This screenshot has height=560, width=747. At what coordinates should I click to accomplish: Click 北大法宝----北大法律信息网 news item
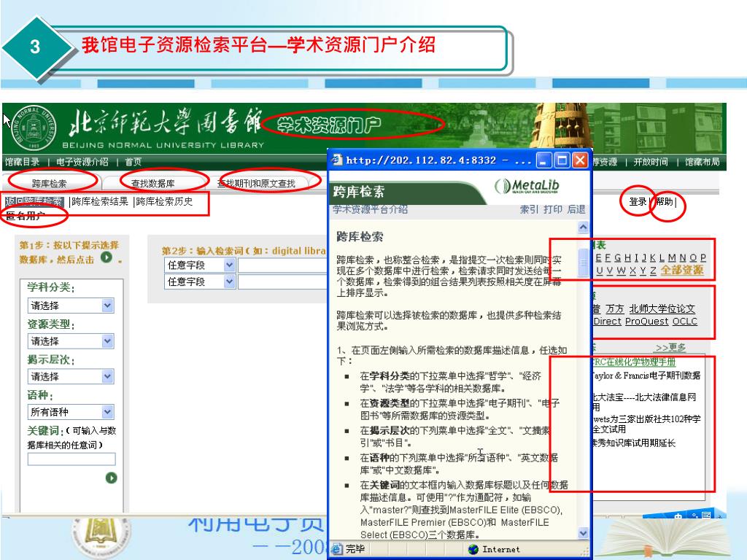tap(644, 397)
